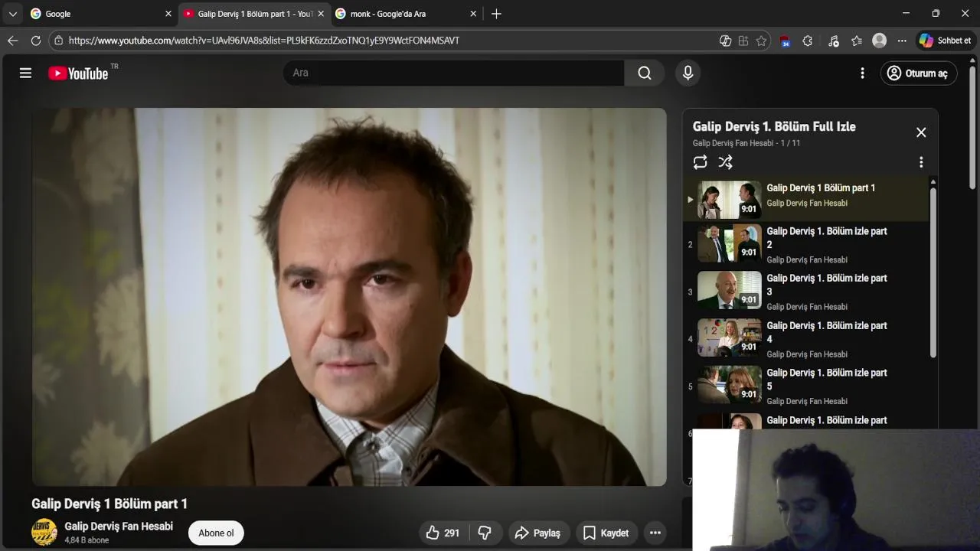Close the monk search tab

[473, 14]
